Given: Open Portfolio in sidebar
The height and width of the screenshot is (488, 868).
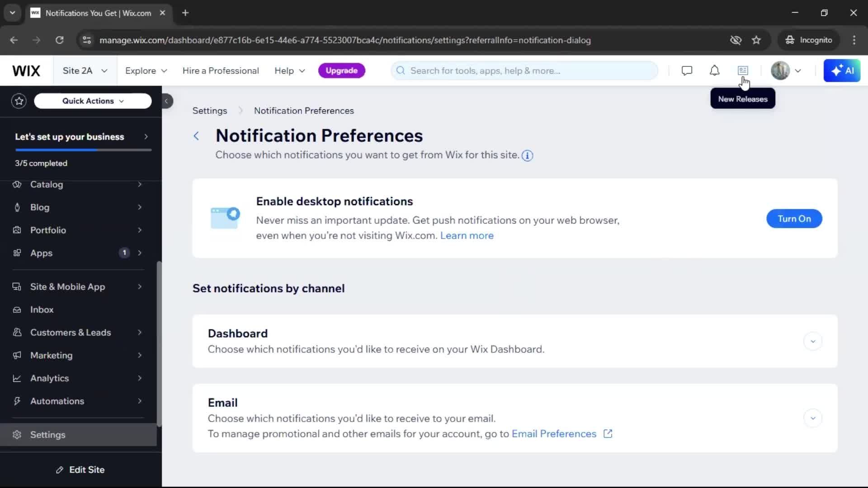Looking at the screenshot, I should (78, 230).
